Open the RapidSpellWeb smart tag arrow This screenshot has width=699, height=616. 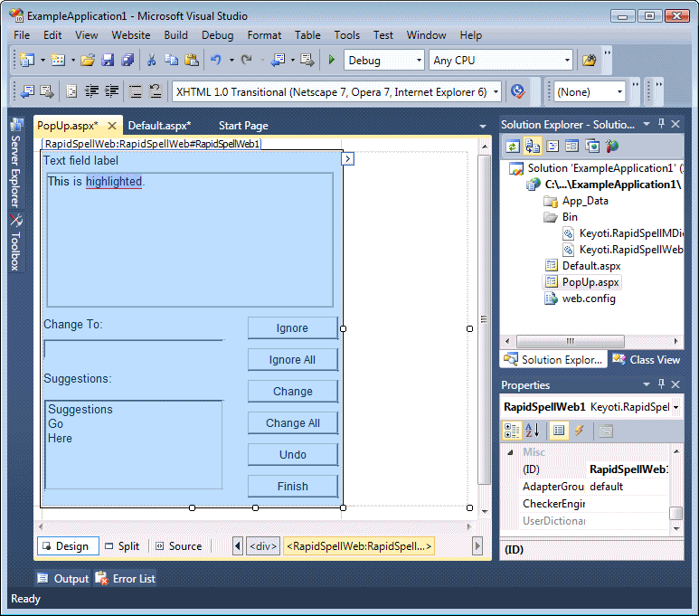pos(348,159)
